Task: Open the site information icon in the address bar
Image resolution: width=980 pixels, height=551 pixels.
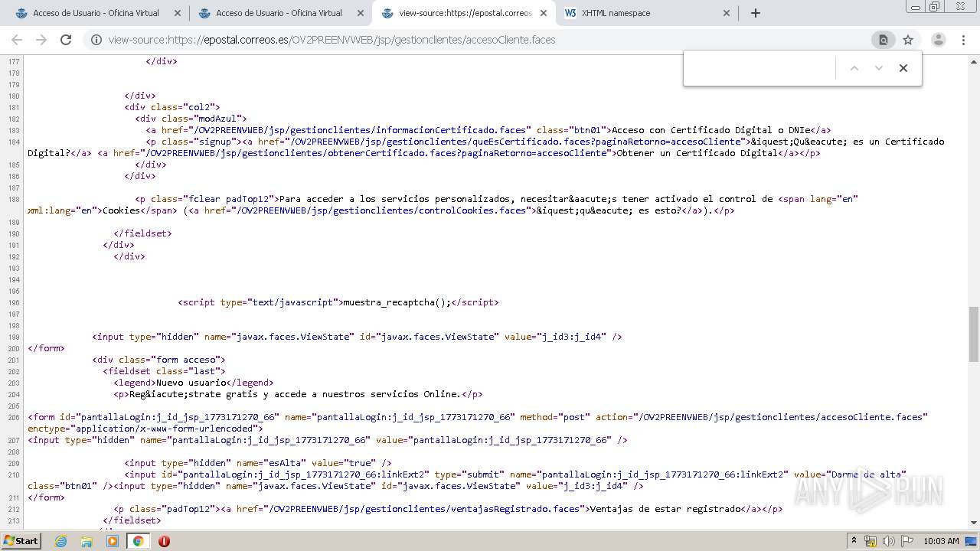Action: (x=96, y=40)
